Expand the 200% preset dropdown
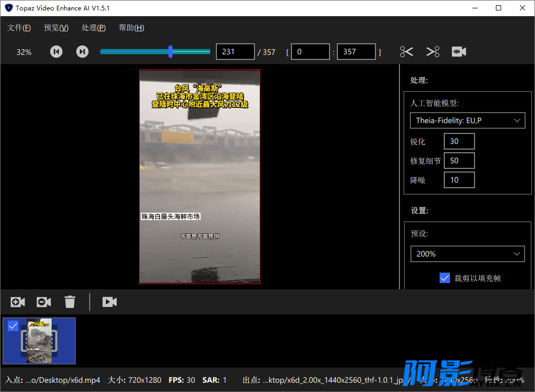Viewport: 535px width, 392px height. tap(467, 254)
